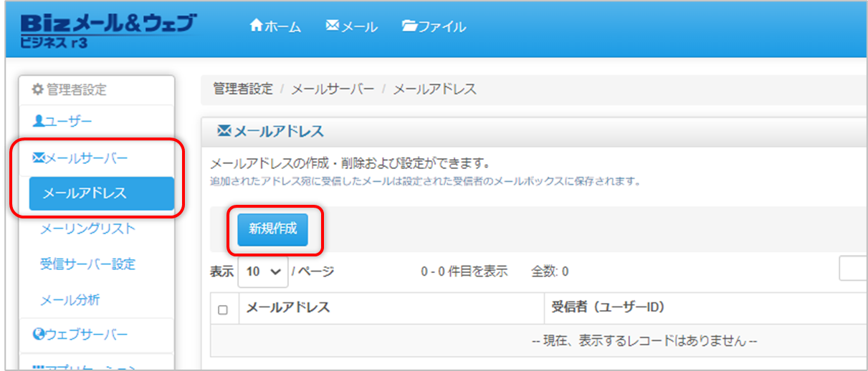Click the gear icon beside 管理者設定
The width and height of the screenshot is (868, 371).
(x=38, y=90)
